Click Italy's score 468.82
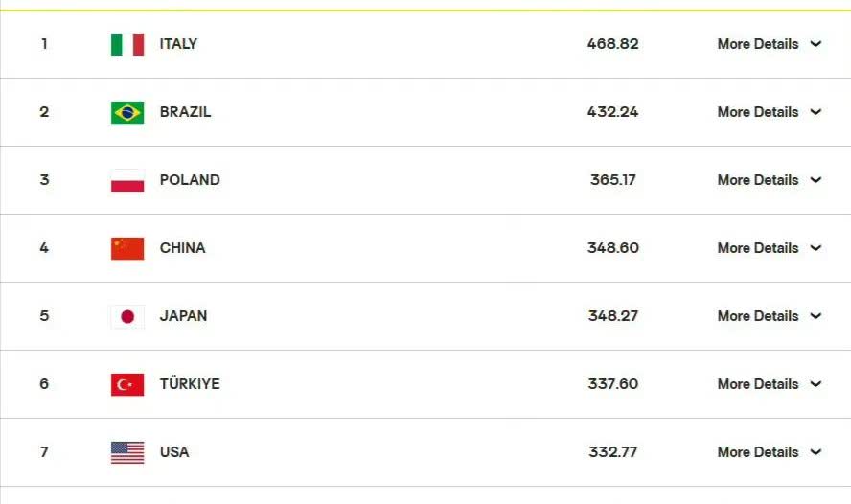This screenshot has width=851, height=504. tap(613, 44)
